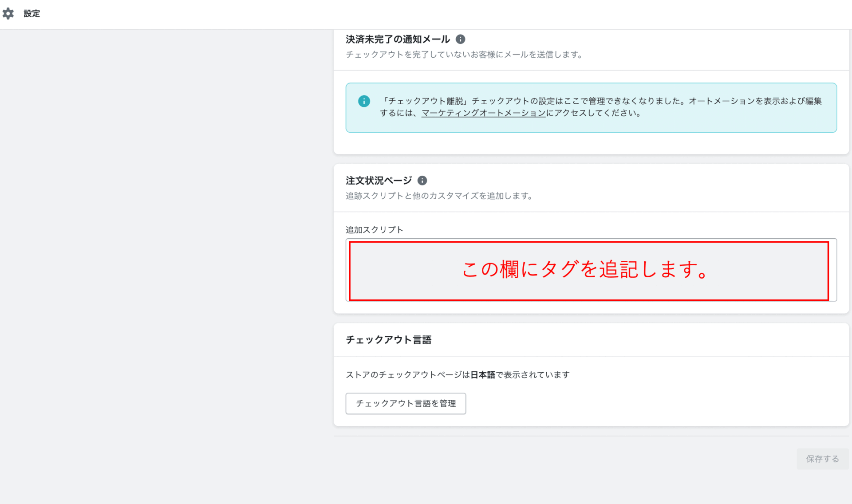Click the 決済未完了の通知メール heading
This screenshot has width=852, height=504.
click(x=398, y=39)
